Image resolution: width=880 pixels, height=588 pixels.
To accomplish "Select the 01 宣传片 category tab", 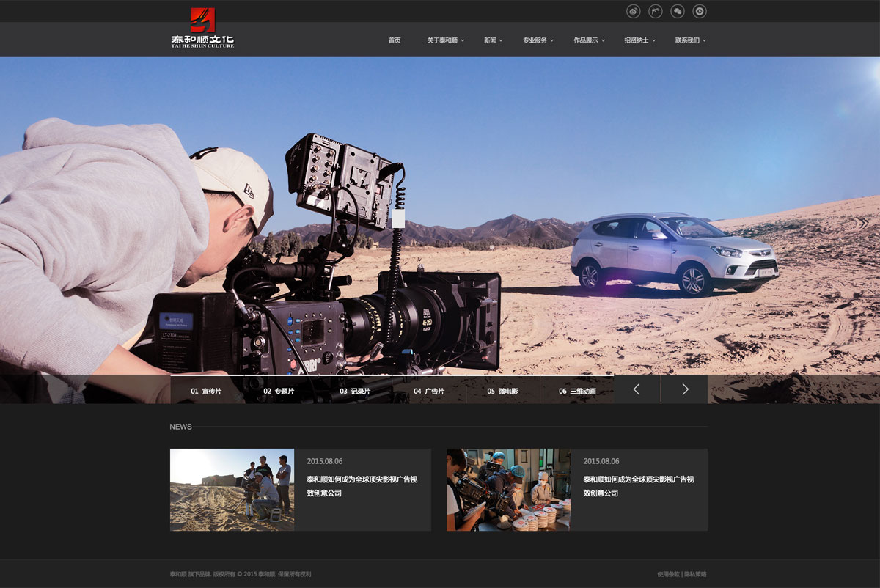I will pos(206,392).
